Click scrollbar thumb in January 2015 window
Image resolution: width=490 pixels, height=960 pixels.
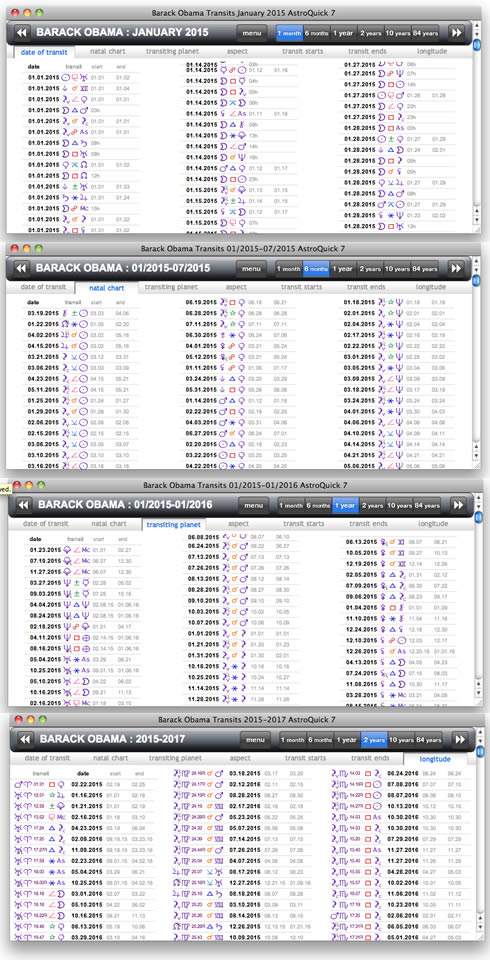point(477,46)
